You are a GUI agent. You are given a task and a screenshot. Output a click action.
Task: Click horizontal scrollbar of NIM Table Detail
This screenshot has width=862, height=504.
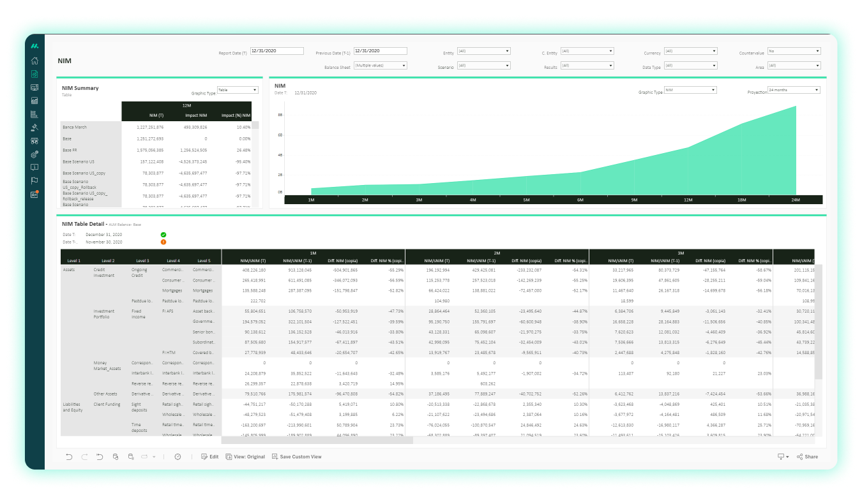[x=317, y=440]
